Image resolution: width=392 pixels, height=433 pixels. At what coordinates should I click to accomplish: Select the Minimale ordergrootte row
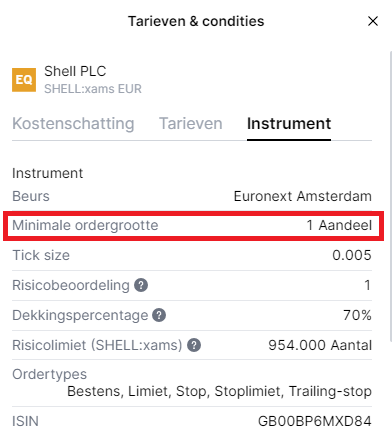(192, 225)
